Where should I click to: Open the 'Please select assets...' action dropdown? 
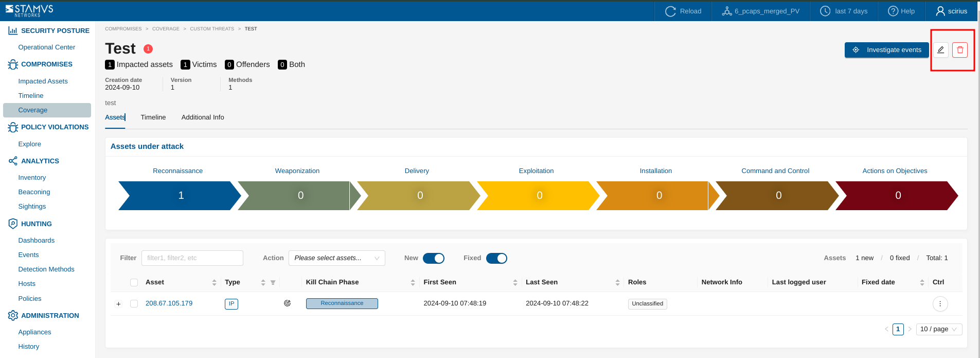[x=336, y=258]
